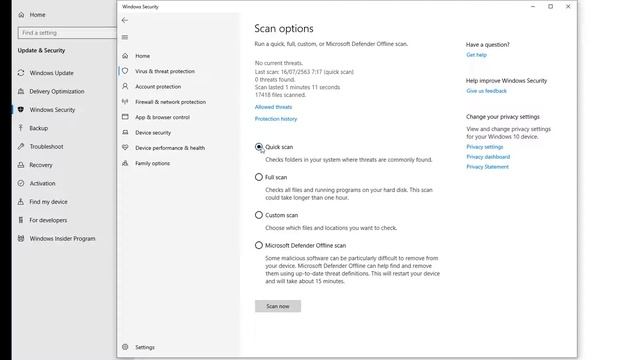Go back using the Windows Security back arrow
Screen dimensions: 640x360
pos(125,20)
